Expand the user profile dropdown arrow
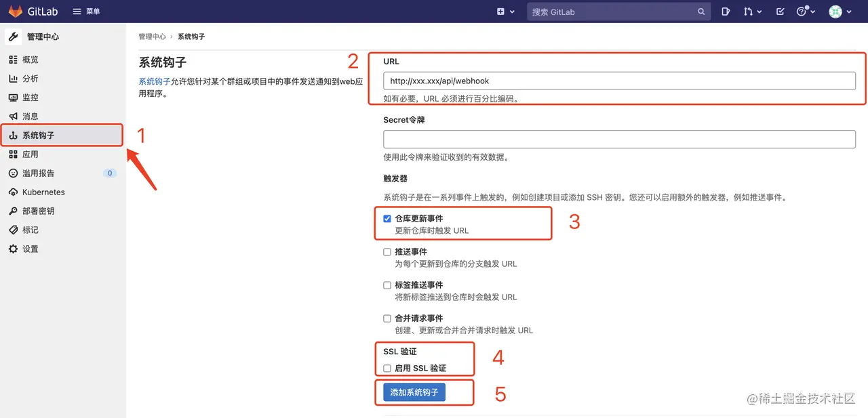This screenshot has height=418, width=868. (849, 12)
